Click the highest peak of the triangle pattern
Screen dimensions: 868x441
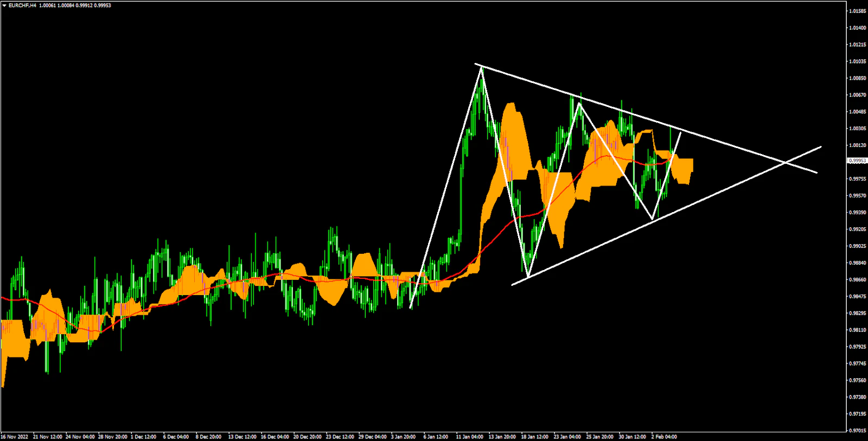point(481,67)
